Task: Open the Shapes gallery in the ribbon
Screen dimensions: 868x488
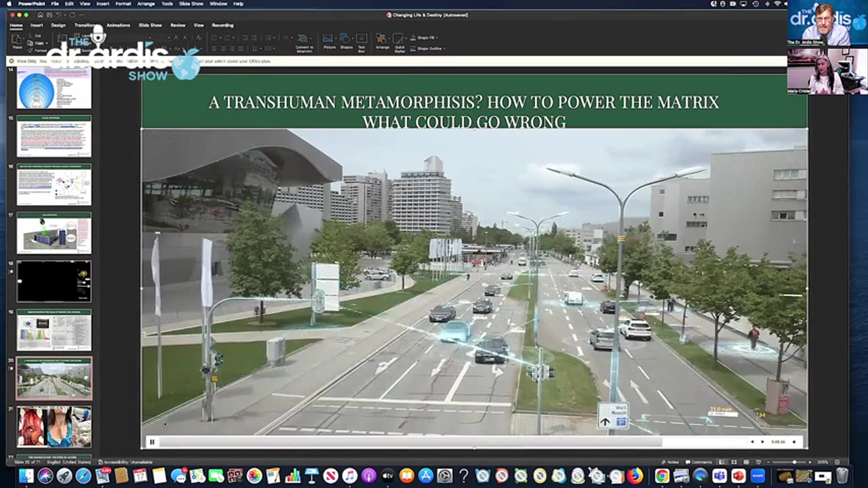Action: [347, 41]
